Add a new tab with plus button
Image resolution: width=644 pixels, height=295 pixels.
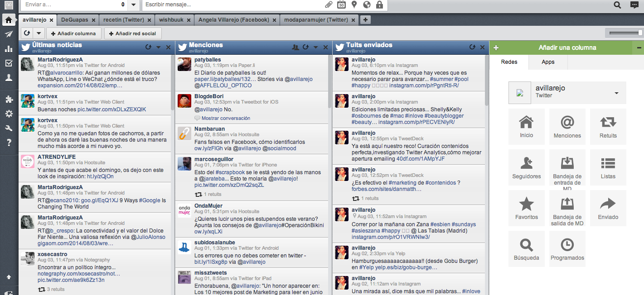(366, 20)
